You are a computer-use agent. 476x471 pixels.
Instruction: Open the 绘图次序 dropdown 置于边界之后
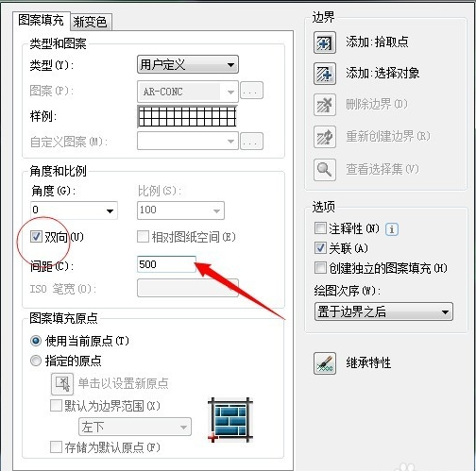click(383, 311)
